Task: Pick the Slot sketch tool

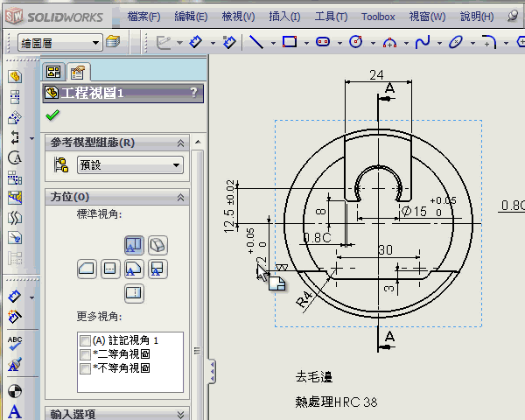Action: click(x=323, y=42)
